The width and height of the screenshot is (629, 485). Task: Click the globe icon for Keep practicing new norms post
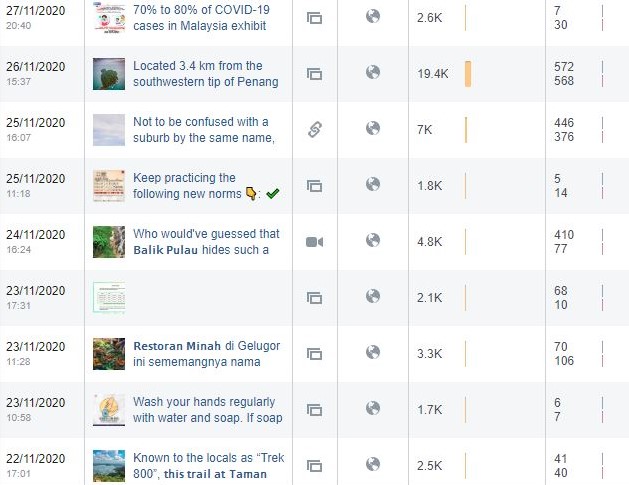click(373, 185)
